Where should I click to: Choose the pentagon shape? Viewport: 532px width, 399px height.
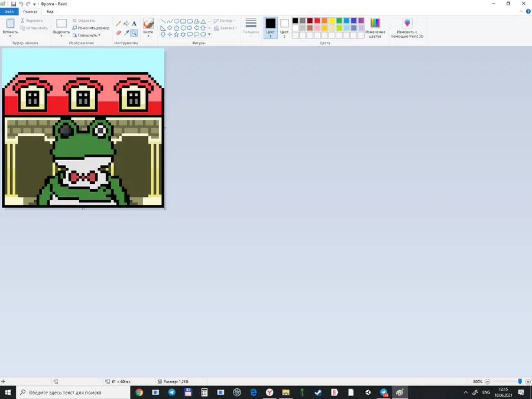pos(176,28)
